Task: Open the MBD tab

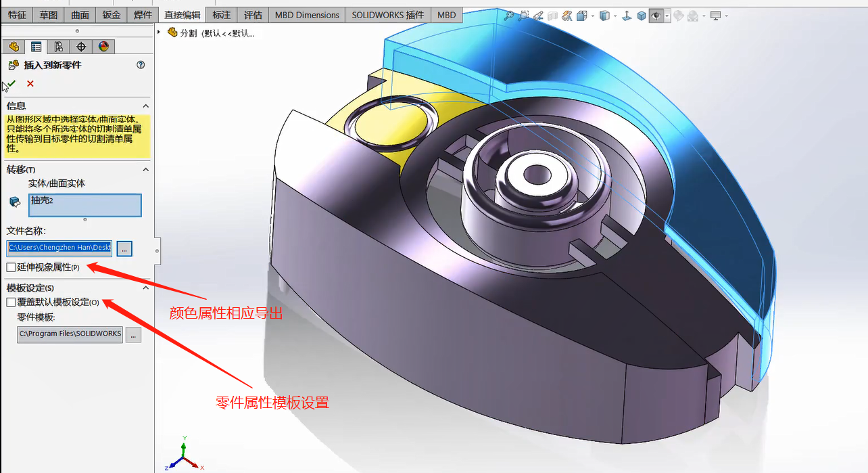Action: (x=446, y=15)
